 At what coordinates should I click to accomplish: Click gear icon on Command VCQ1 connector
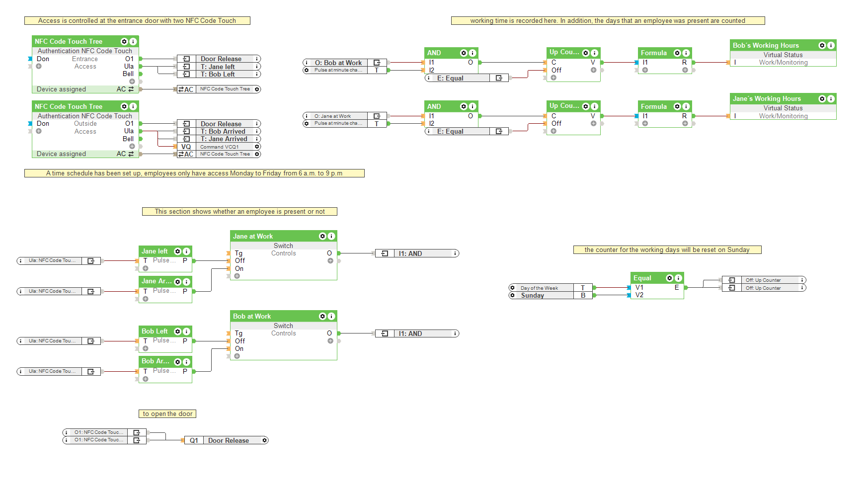coord(257,147)
